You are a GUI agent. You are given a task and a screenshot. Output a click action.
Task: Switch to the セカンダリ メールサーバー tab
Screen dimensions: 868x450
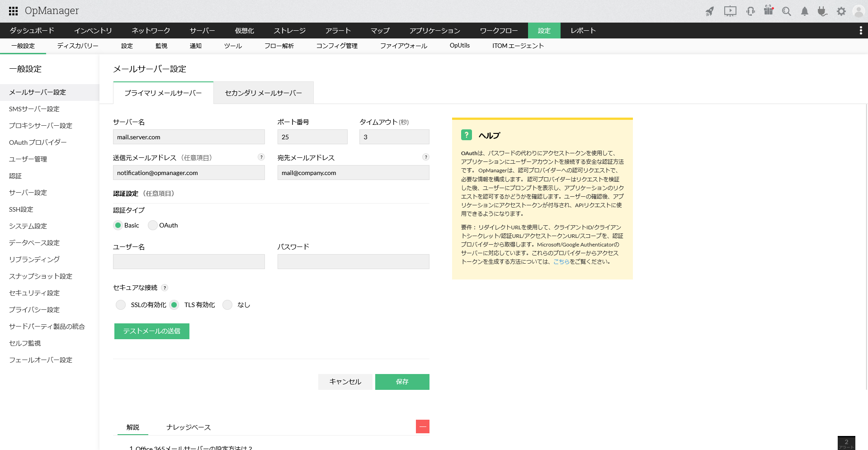263,93
